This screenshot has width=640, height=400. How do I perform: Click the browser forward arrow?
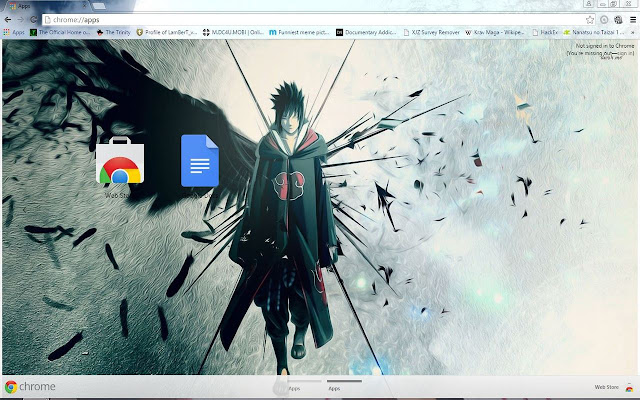pos(20,20)
